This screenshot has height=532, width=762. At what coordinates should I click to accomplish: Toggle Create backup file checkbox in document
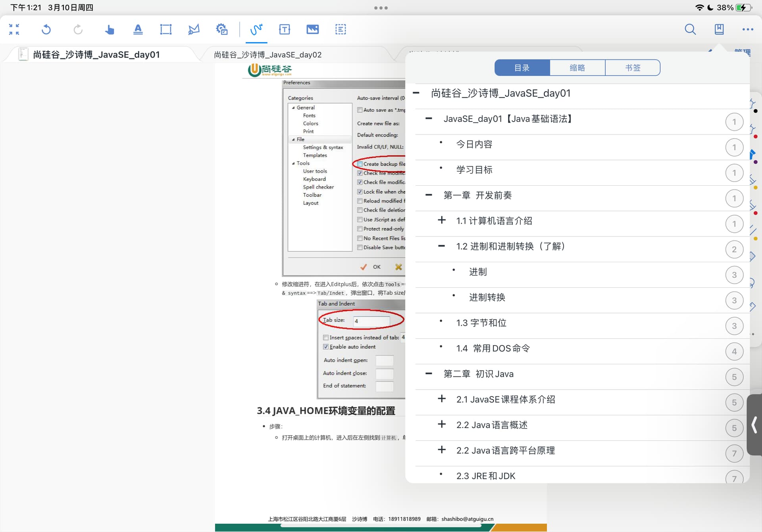tap(360, 164)
